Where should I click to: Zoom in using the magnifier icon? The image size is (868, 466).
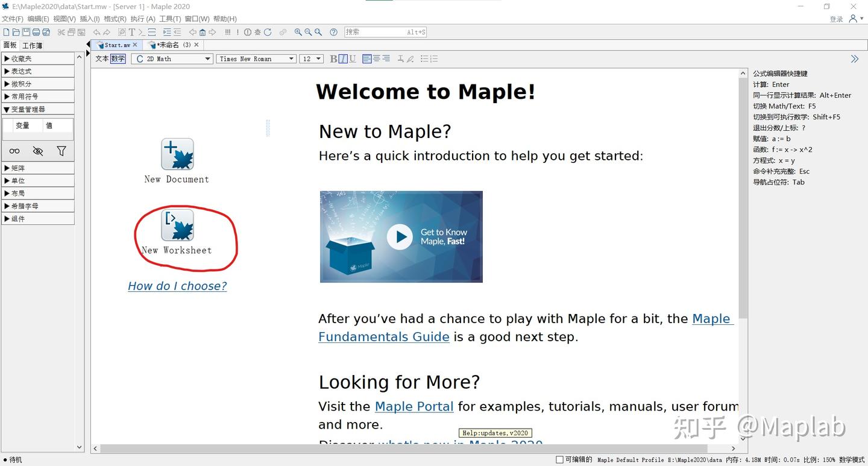pyautogui.click(x=298, y=32)
